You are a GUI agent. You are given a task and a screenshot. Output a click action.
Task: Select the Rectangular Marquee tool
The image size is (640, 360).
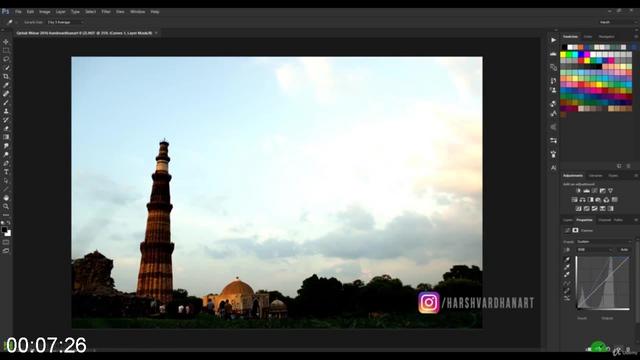coord(6,51)
